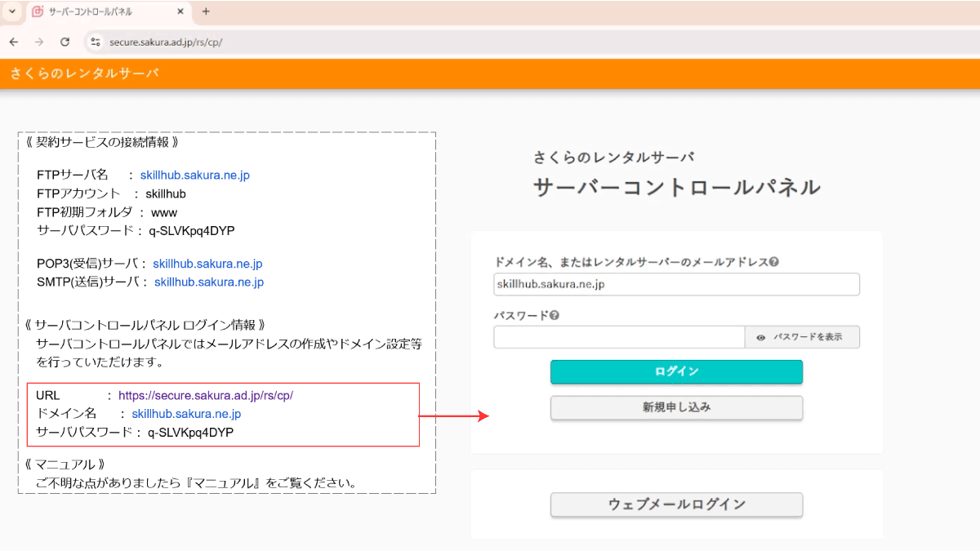Click the password input field
Image resolution: width=980 pixels, height=551 pixels.
(x=619, y=337)
